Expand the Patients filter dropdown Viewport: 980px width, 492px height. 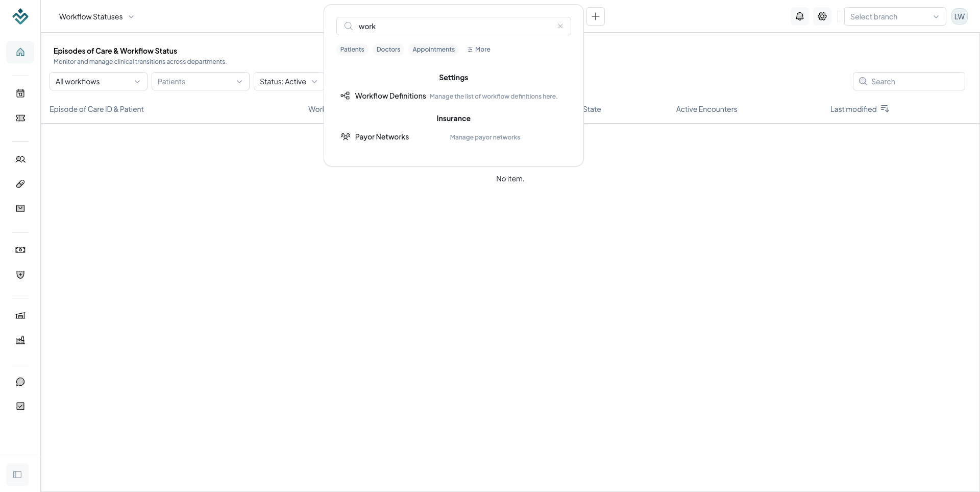pyautogui.click(x=201, y=81)
